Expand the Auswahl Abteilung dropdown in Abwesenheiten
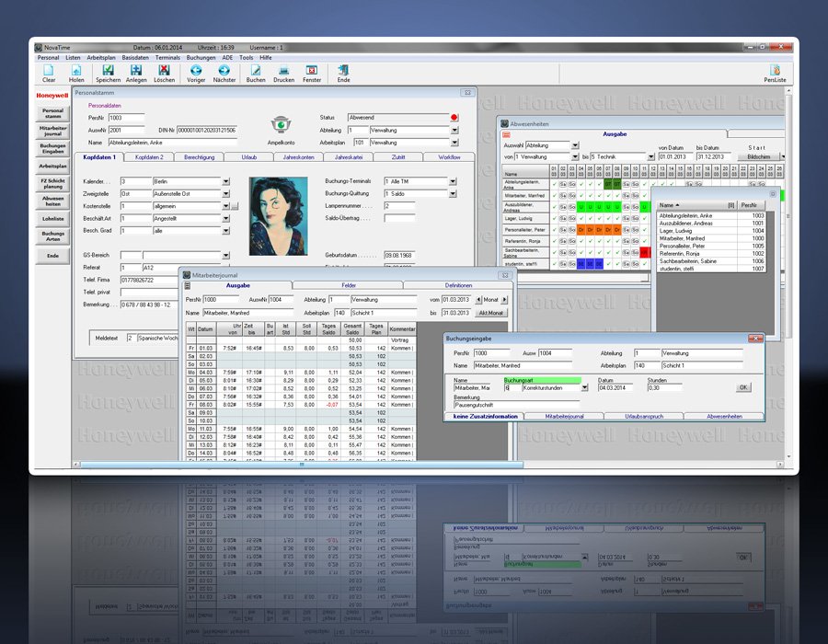Viewport: 828px width, 644px height. point(575,145)
